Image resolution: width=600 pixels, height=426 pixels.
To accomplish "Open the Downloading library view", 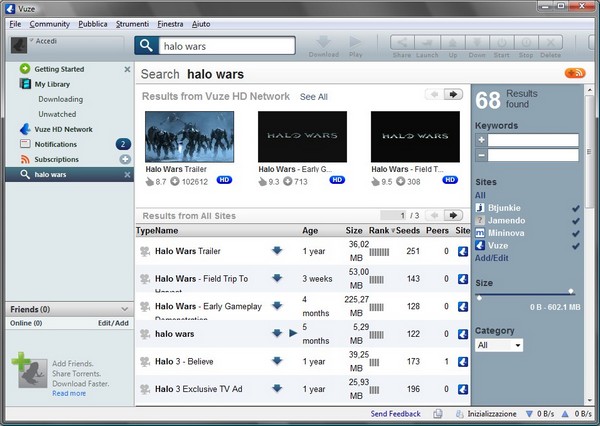I will (60, 99).
